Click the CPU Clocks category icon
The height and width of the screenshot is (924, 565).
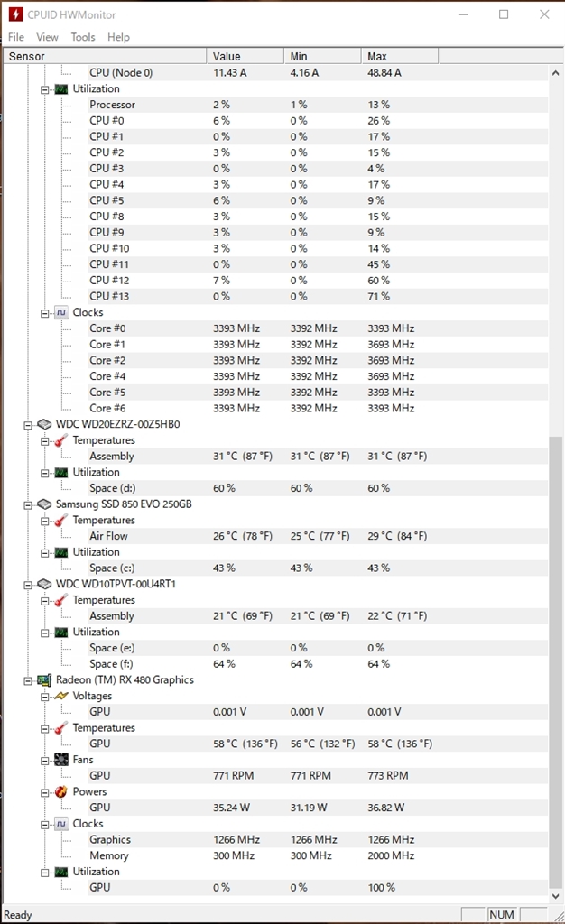click(x=61, y=312)
